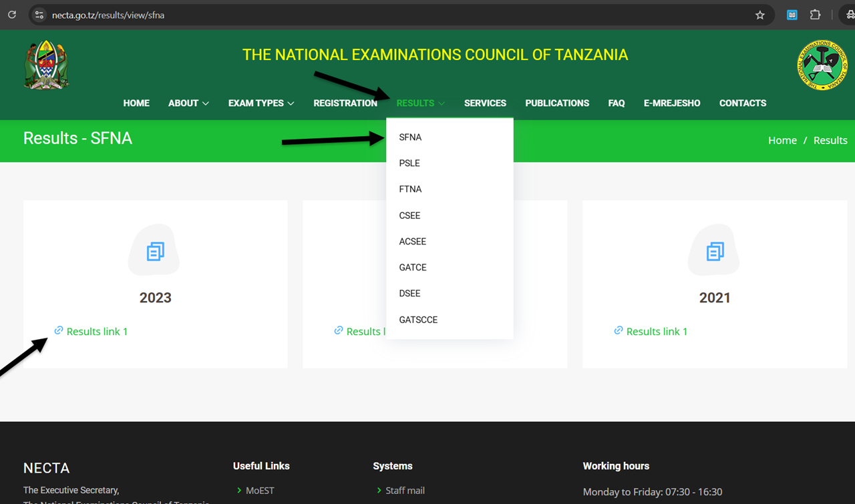Screen dimensions: 855x504
Task: Open the Staff mail systems link
Action: pos(405,491)
